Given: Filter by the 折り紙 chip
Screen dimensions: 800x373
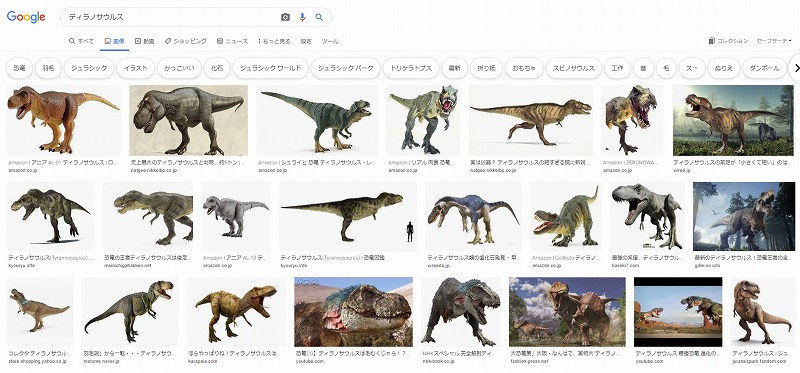Looking at the screenshot, I should click(486, 68).
